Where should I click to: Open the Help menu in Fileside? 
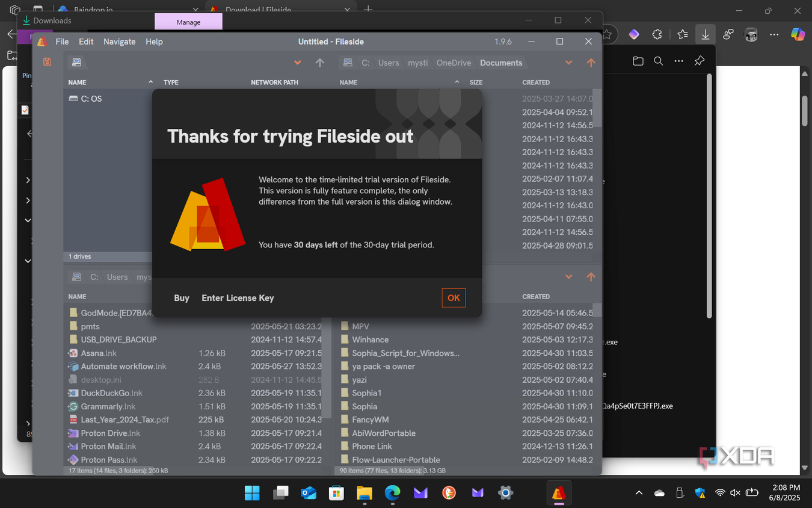(x=154, y=42)
